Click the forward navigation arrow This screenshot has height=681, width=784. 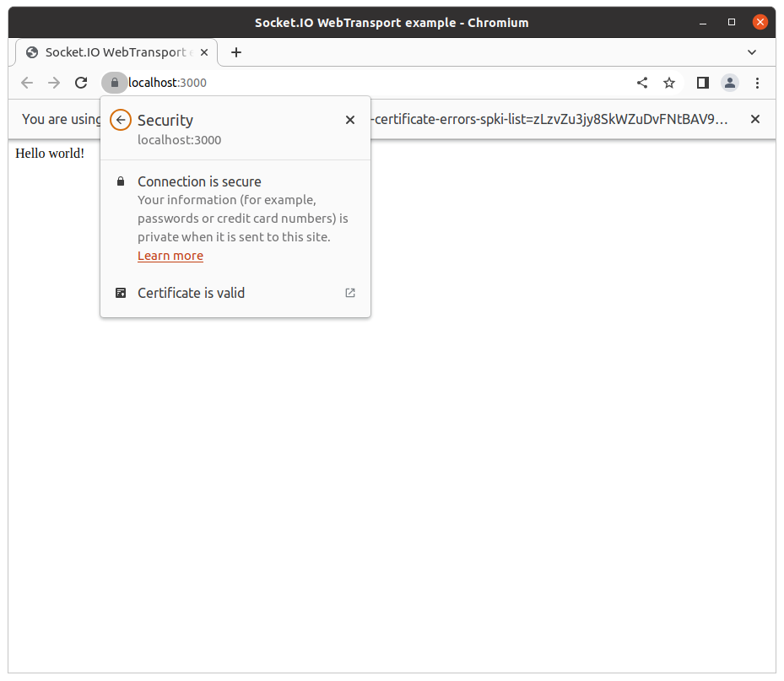coord(54,83)
